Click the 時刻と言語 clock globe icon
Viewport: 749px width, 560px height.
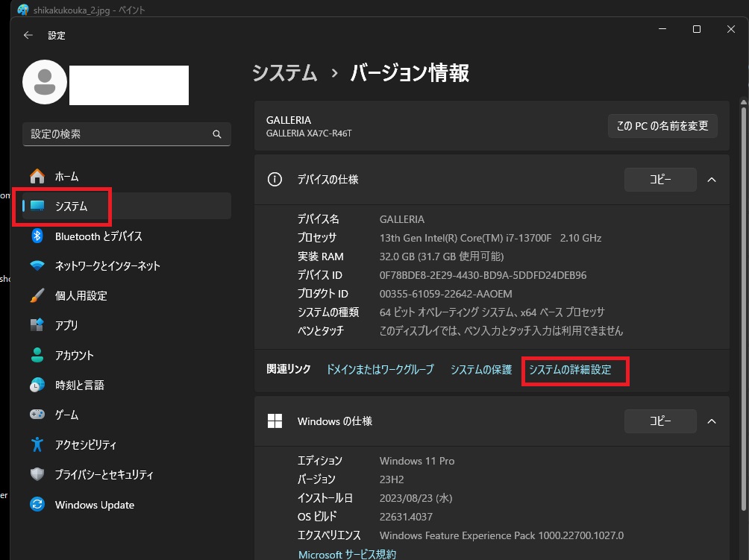[x=37, y=385]
